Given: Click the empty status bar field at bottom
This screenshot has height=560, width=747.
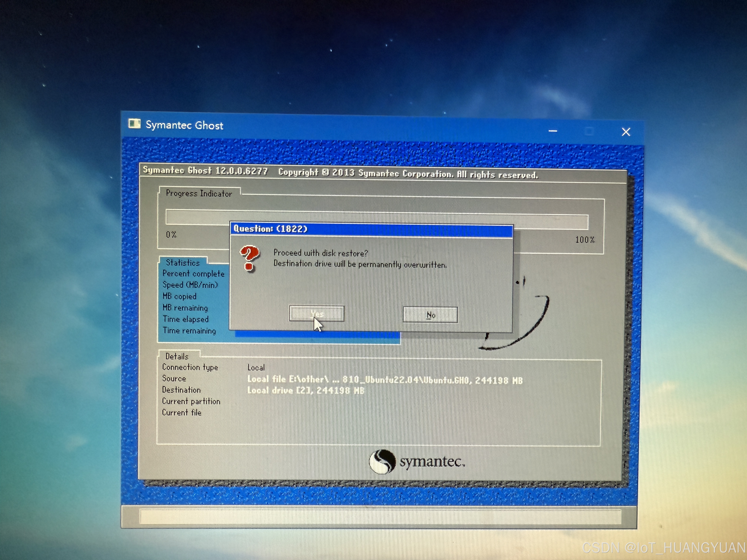Looking at the screenshot, I should (381, 517).
